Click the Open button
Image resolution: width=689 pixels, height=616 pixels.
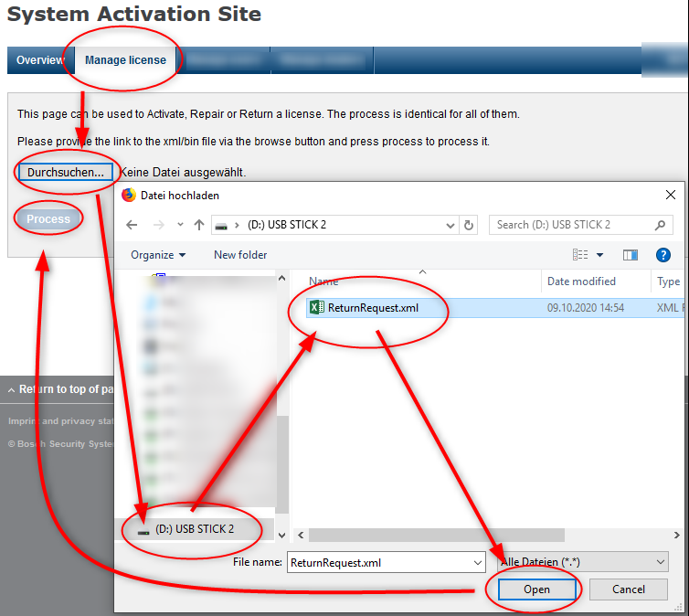[536, 589]
